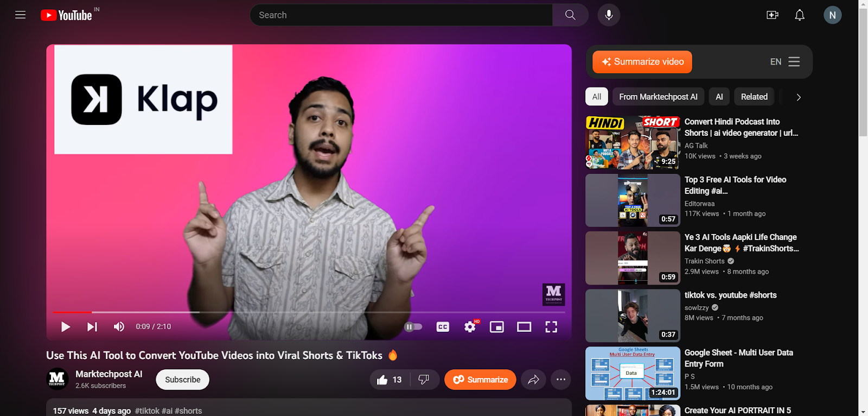This screenshot has height=416, width=868.
Task: Open tiktok vs. youtube video title
Action: pos(730,295)
